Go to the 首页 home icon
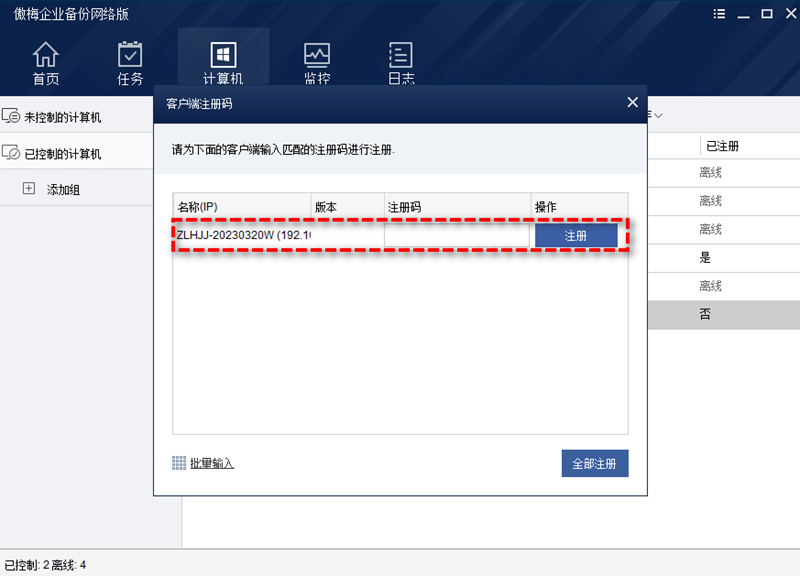Viewport: 800px width, 576px height. click(45, 62)
